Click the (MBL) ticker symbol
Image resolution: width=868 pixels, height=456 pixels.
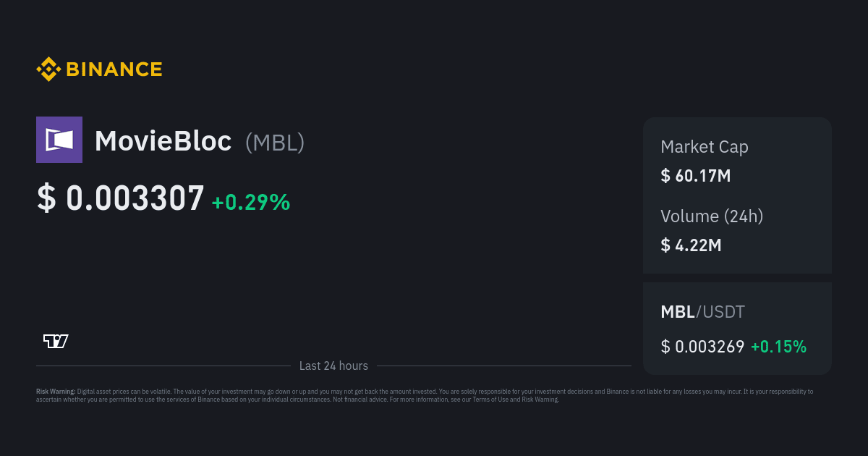pos(275,142)
